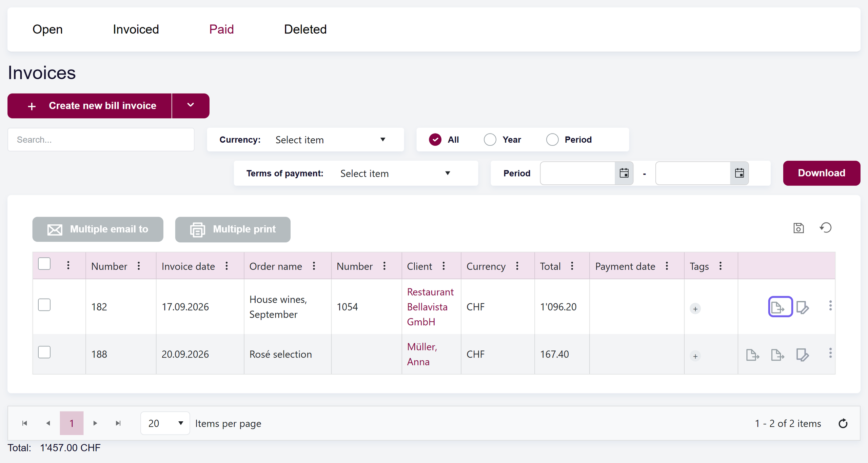868x463 pixels.
Task: Click the Download button
Action: pyautogui.click(x=822, y=173)
